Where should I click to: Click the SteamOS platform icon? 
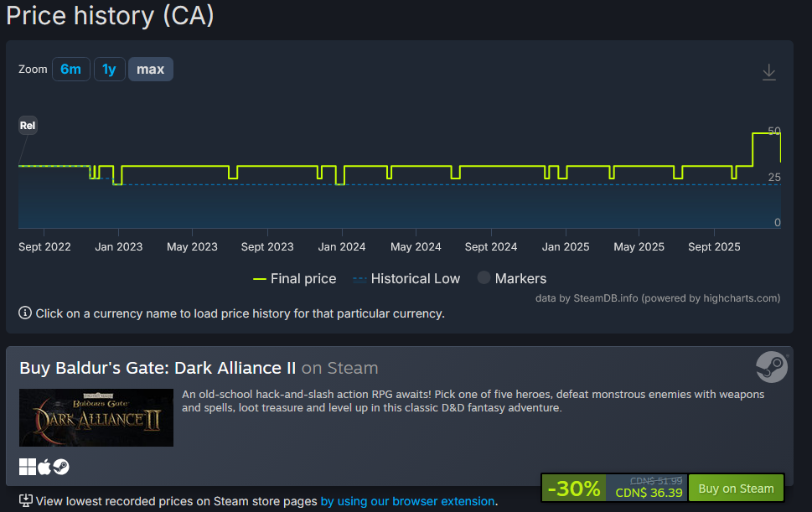coord(61,467)
